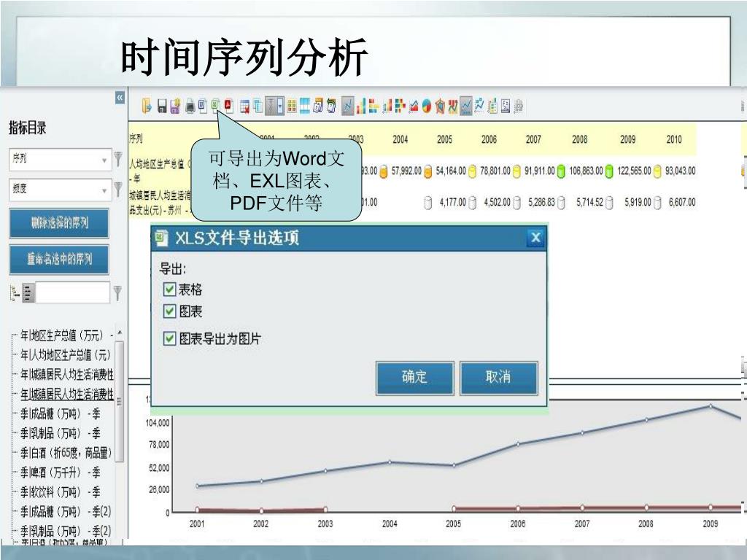747x560 pixels.
Task: Click the tree view icon left of the search box
Action: [x=15, y=293]
